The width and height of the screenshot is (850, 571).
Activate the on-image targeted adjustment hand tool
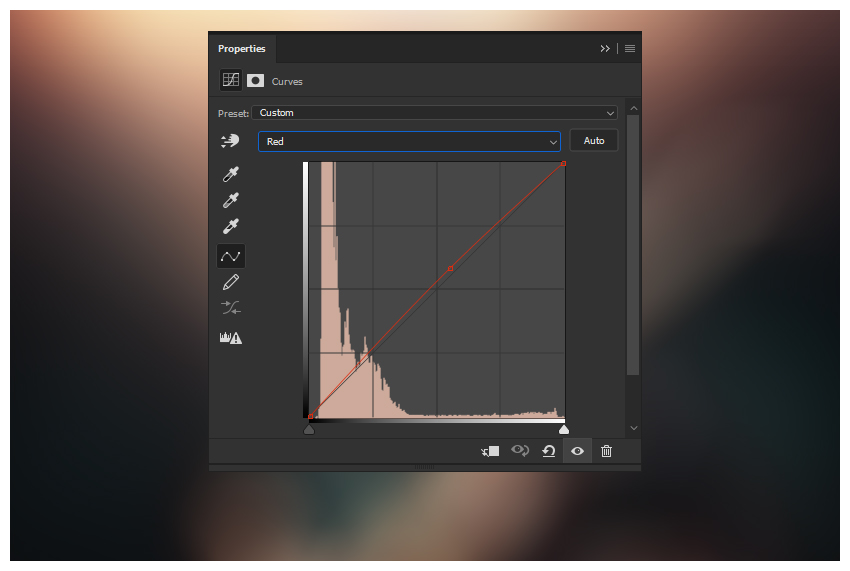pyautogui.click(x=230, y=141)
